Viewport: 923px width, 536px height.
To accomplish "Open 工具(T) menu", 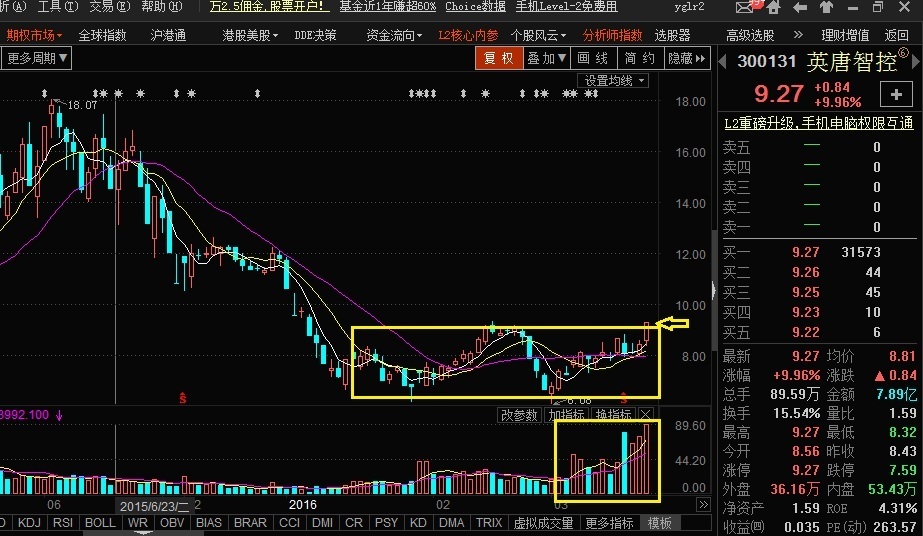I will tap(58, 6).
